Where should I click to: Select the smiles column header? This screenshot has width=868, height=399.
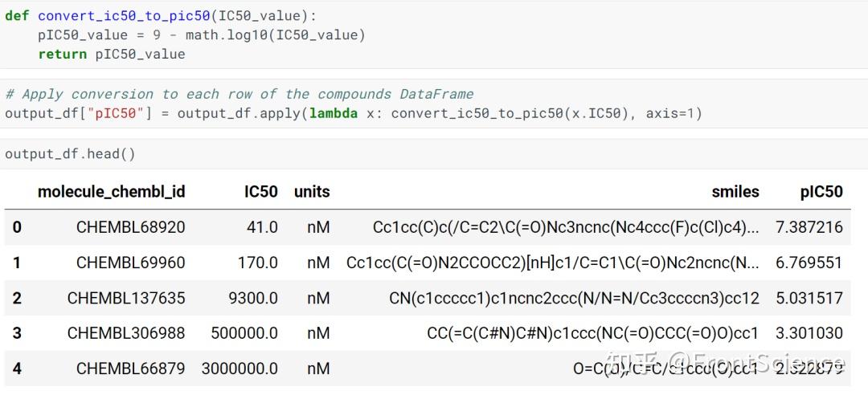[x=735, y=191]
